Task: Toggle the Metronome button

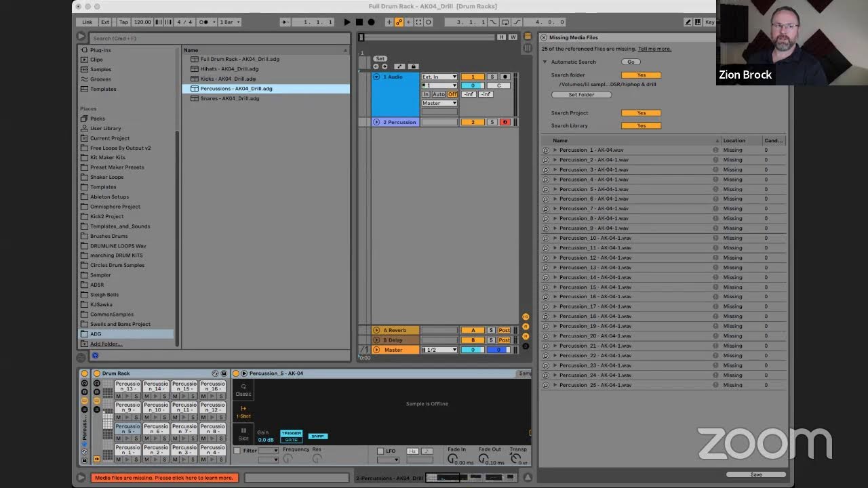Action: coord(203,22)
